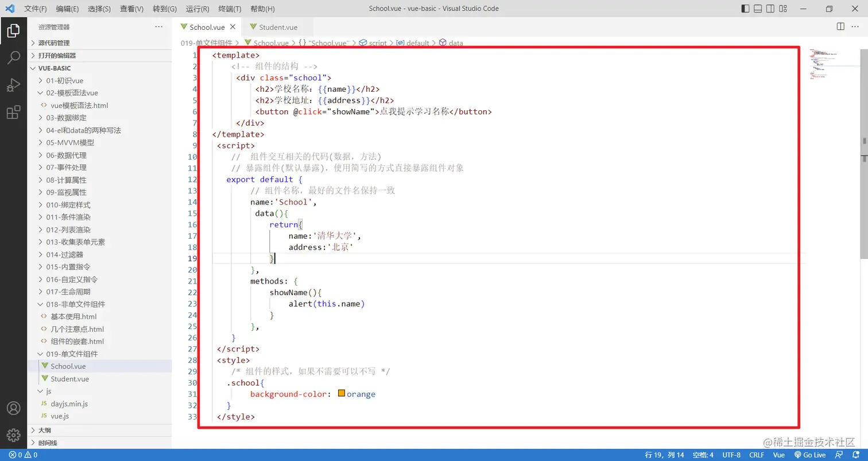Expand the 013-收集表单元素 folder
This screenshot has height=461, width=868.
100,242
